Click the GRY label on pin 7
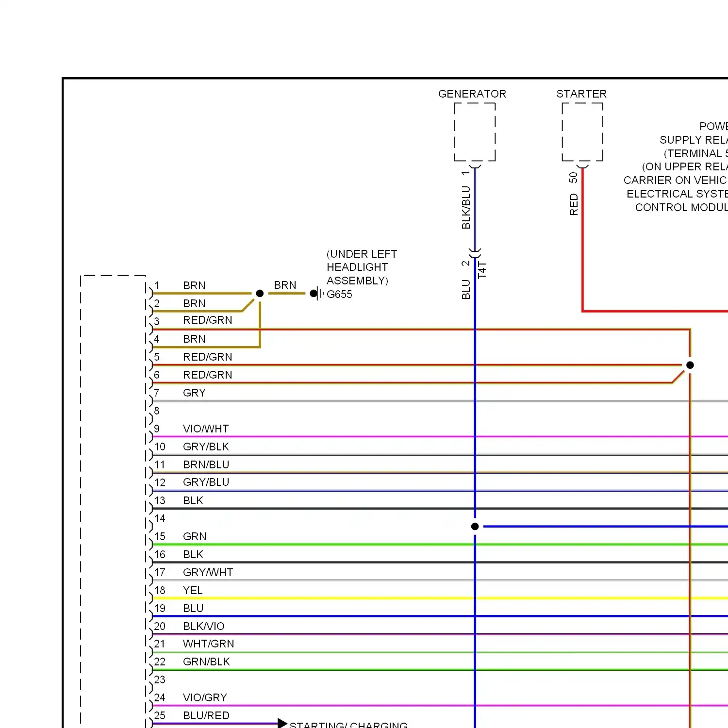Screen dimensions: 728x728 194,393
